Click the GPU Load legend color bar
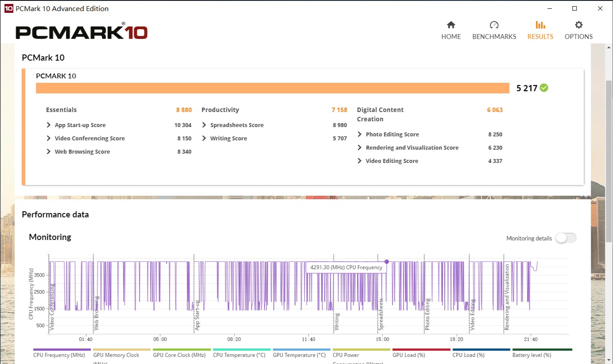 coord(421,349)
